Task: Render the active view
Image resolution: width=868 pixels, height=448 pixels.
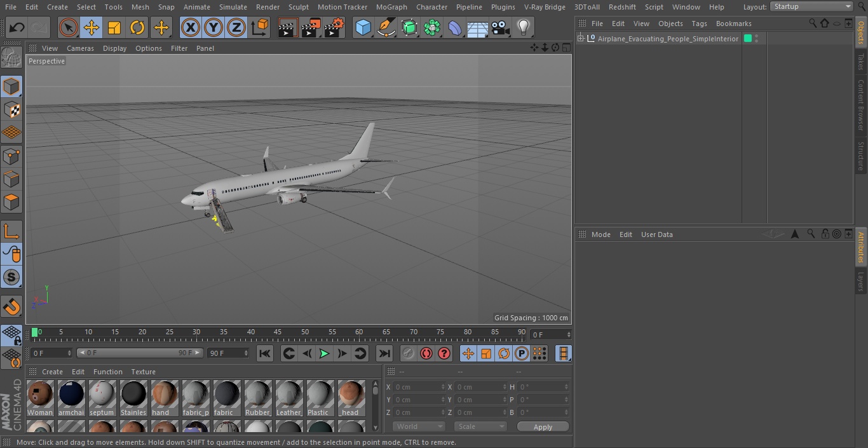Action: (x=288, y=27)
